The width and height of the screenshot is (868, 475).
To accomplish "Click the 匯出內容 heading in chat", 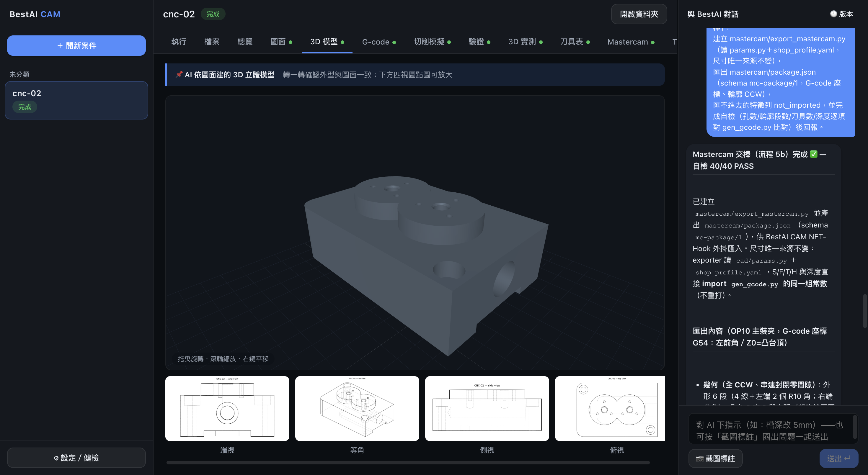I will (x=759, y=337).
